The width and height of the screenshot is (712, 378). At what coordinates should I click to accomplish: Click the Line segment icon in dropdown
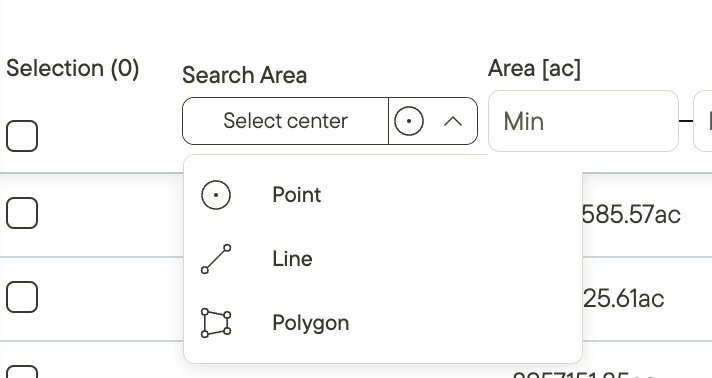(216, 259)
